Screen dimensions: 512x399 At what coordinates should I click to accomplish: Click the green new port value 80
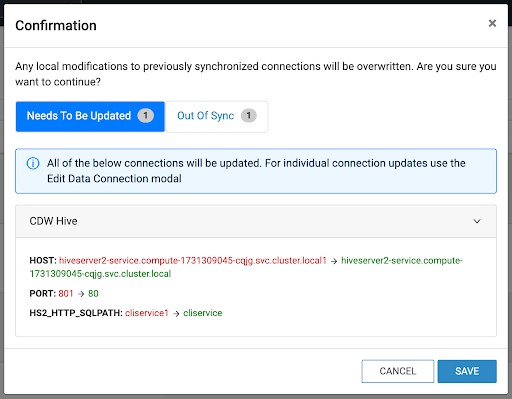(93, 293)
